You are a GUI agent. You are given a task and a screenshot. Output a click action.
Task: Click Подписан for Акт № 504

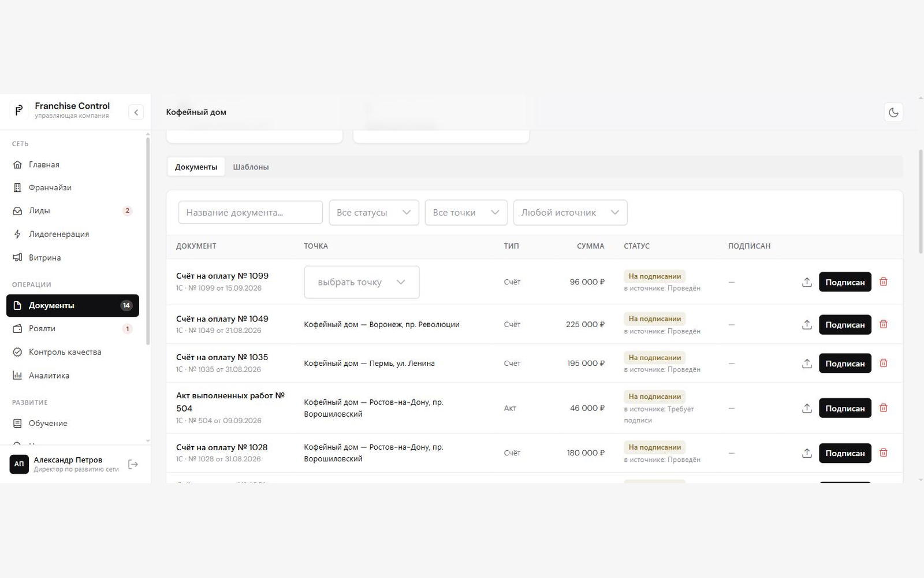pyautogui.click(x=845, y=408)
